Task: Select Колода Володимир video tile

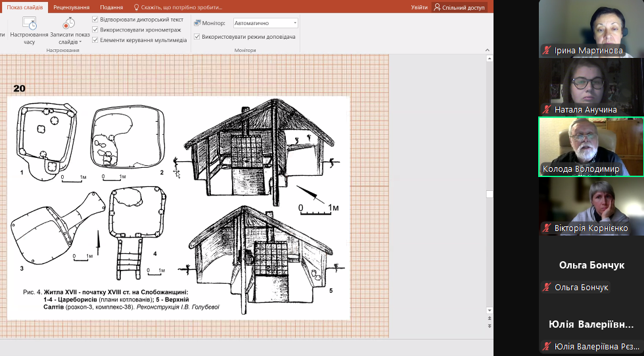Action: coord(591,147)
